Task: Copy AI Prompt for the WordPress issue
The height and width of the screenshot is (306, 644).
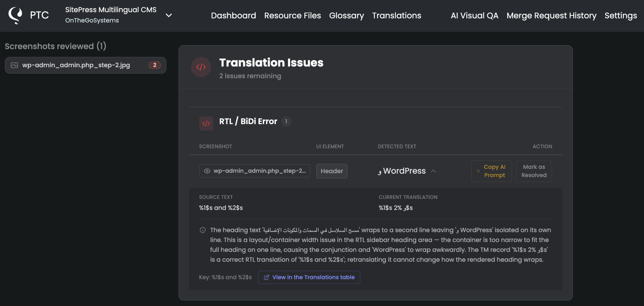Action: tap(491, 171)
